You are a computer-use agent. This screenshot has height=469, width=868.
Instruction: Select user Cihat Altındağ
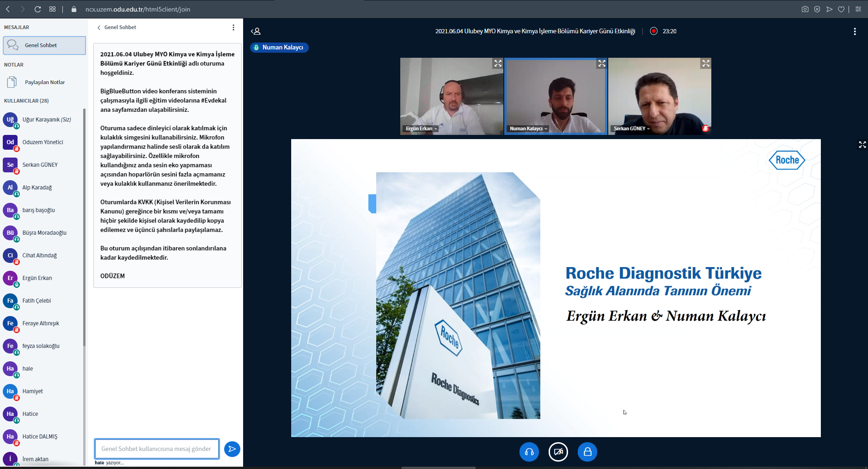click(43, 256)
